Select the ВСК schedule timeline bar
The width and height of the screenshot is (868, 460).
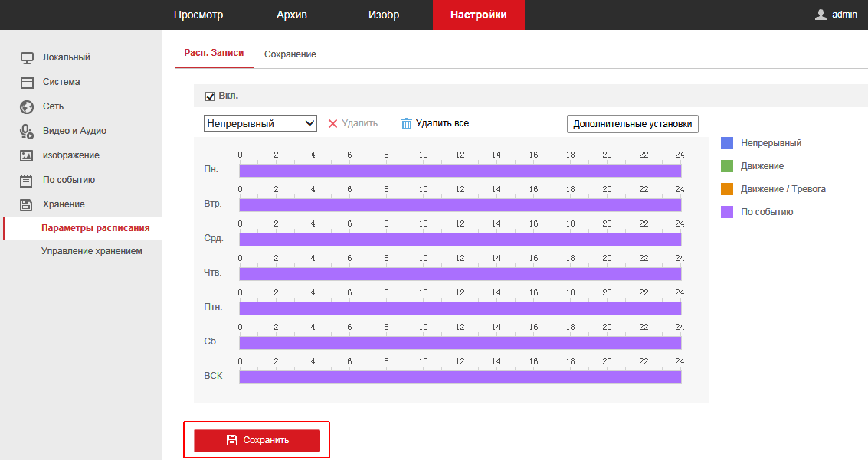point(460,377)
